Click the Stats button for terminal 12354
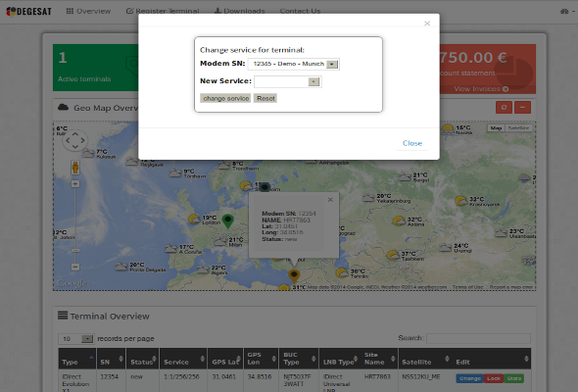 (514, 378)
